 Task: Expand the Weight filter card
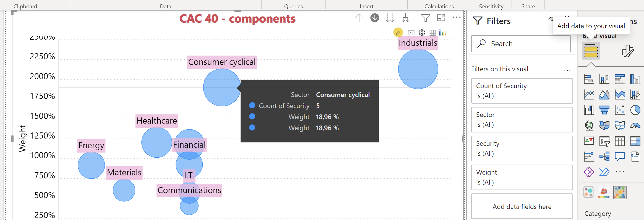(522, 177)
